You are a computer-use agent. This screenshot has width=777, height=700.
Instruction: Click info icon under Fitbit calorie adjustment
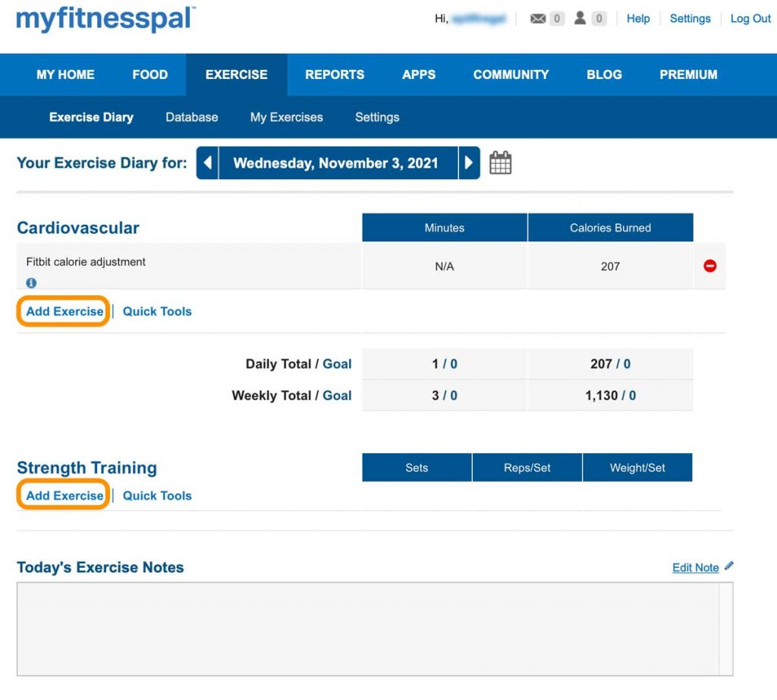[x=31, y=282]
